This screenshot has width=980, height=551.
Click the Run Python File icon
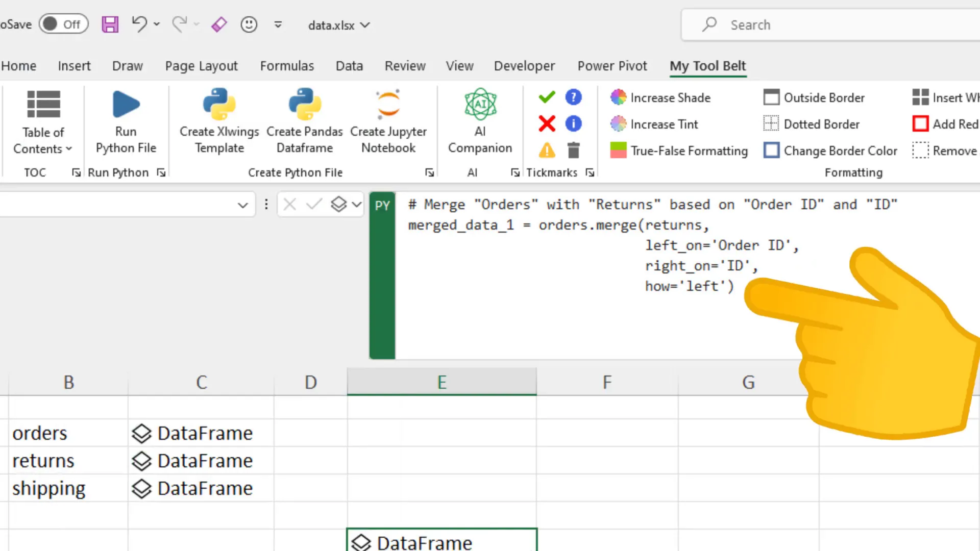point(126,105)
